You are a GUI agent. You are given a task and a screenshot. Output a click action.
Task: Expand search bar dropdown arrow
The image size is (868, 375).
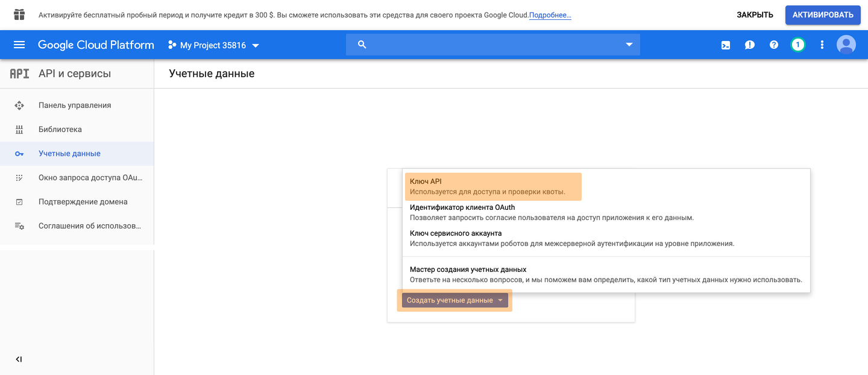point(629,45)
